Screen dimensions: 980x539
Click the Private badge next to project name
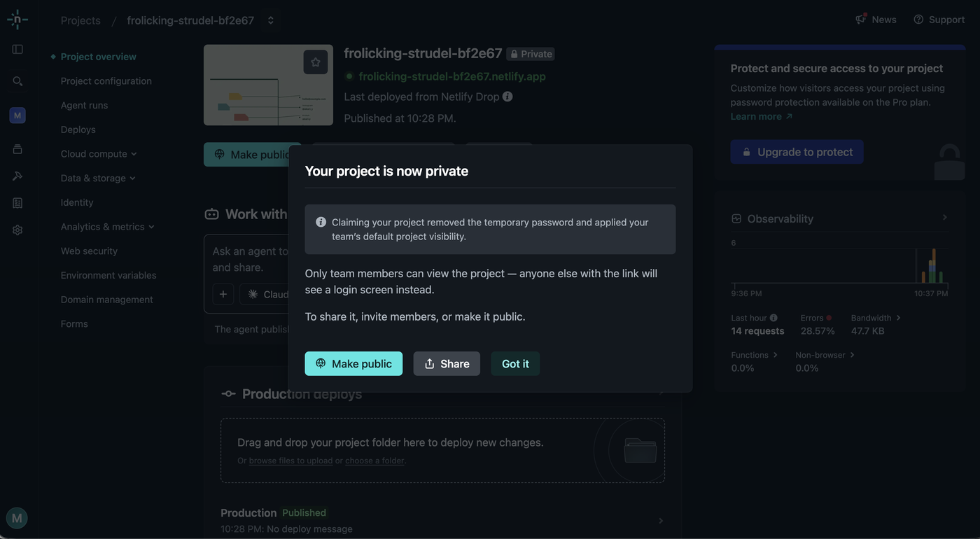pyautogui.click(x=531, y=54)
